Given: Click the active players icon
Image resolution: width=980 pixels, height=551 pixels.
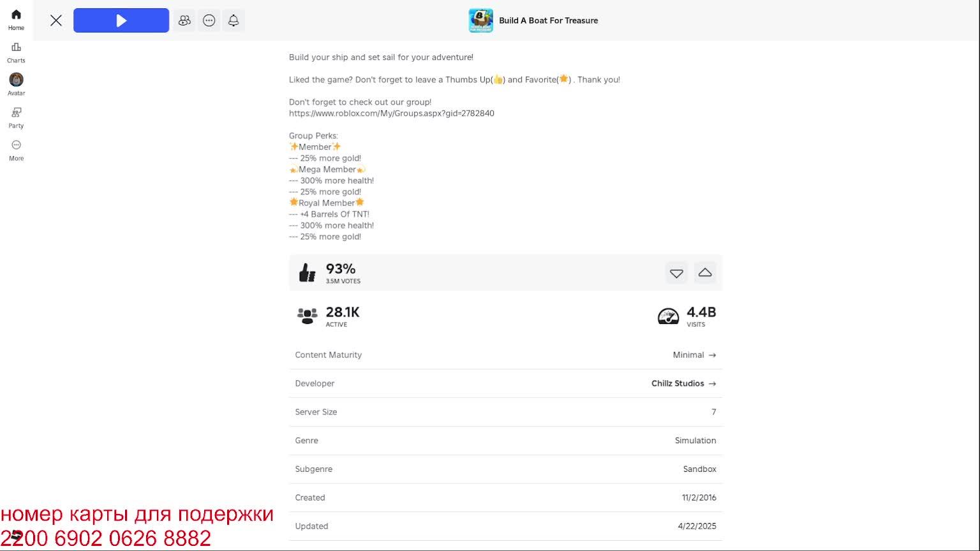Looking at the screenshot, I should [308, 316].
